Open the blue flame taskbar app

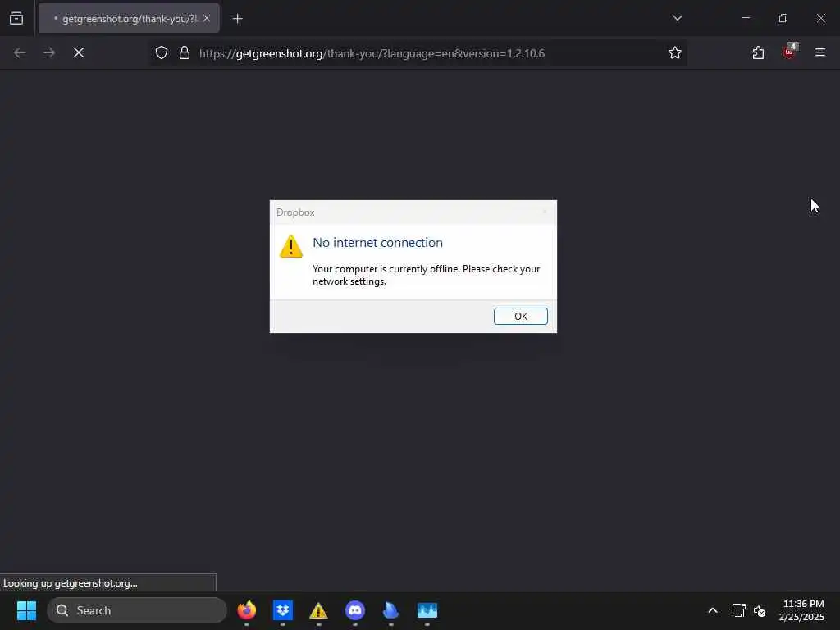point(391,610)
